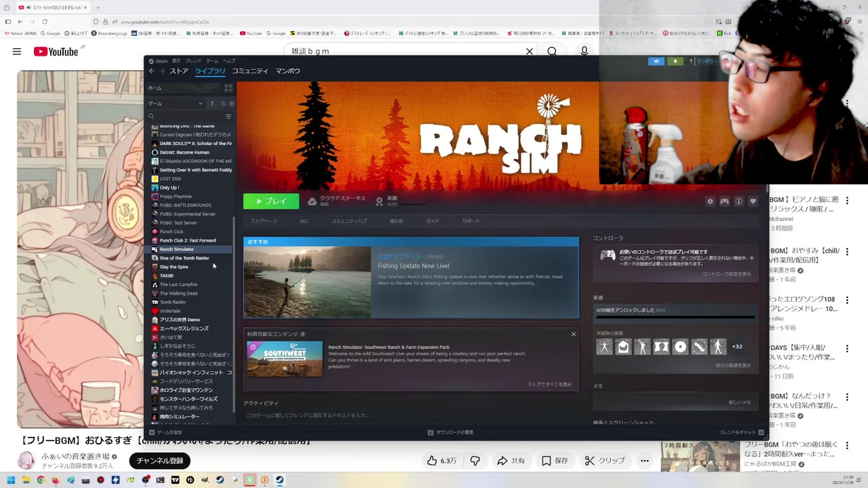The image size is (868, 488).
Task: Open the DLC tab
Action: [304, 221]
